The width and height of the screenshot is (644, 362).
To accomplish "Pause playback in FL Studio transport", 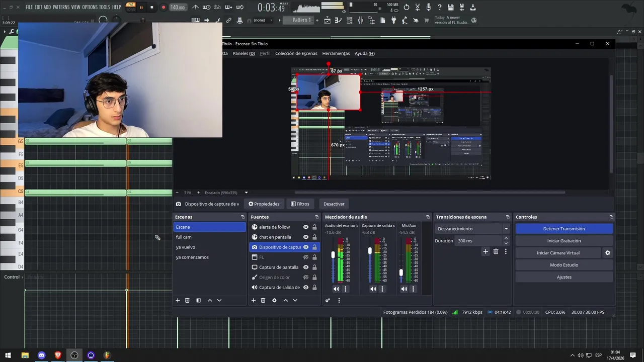I will point(141,7).
